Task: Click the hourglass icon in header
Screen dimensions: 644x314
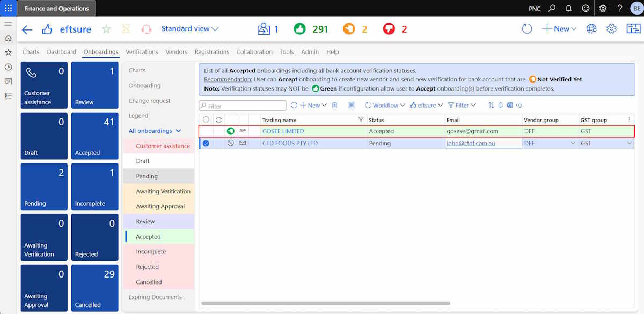Action: tap(126, 29)
